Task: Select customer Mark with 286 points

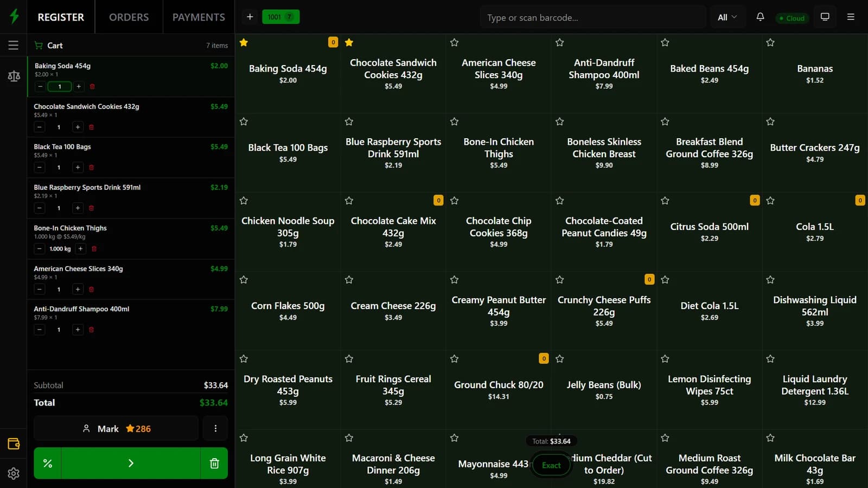Action: [116, 428]
